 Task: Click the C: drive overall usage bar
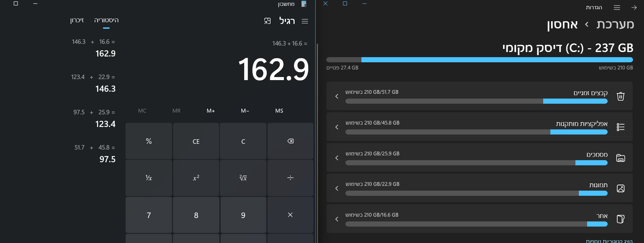479,60
